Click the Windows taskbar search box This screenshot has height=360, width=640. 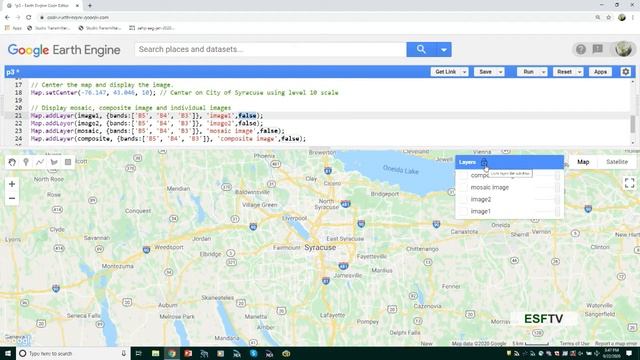pos(73,353)
